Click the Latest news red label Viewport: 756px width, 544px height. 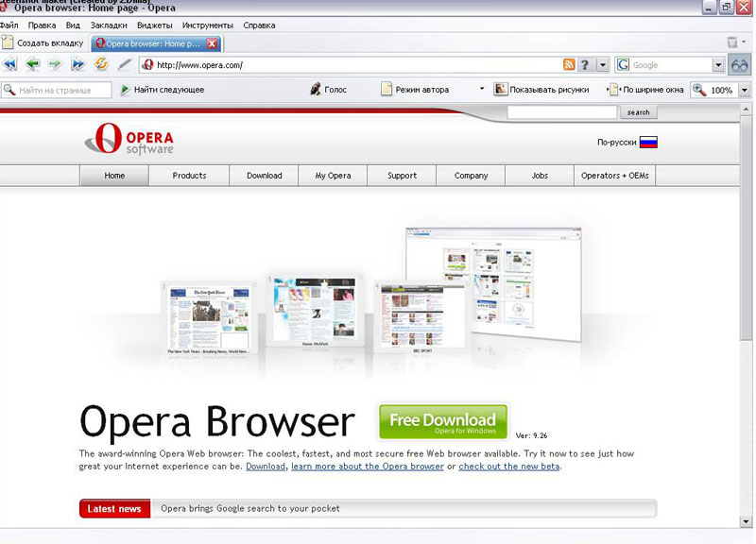[114, 509]
